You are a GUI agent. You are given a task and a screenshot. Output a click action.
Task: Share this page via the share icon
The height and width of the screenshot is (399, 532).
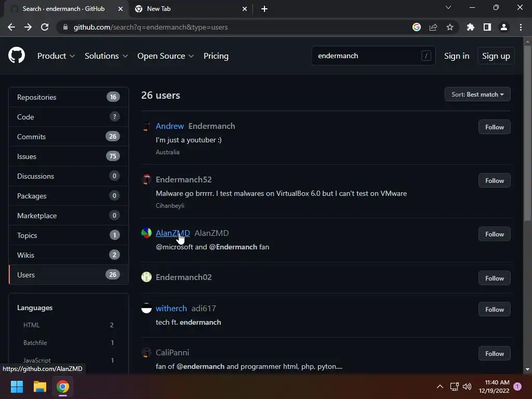[433, 27]
